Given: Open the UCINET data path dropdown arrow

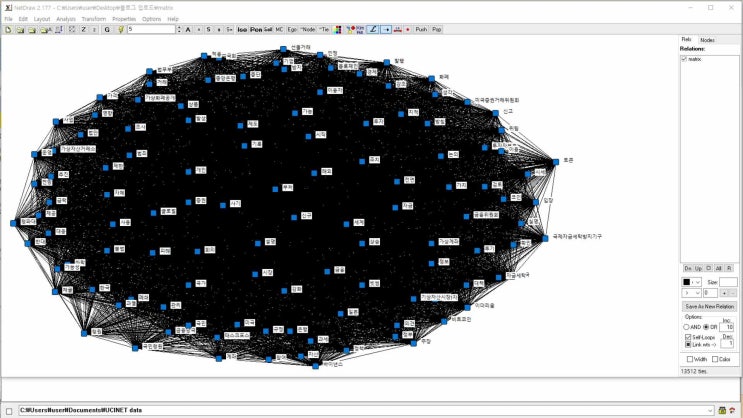Looking at the screenshot, I should (x=710, y=410).
